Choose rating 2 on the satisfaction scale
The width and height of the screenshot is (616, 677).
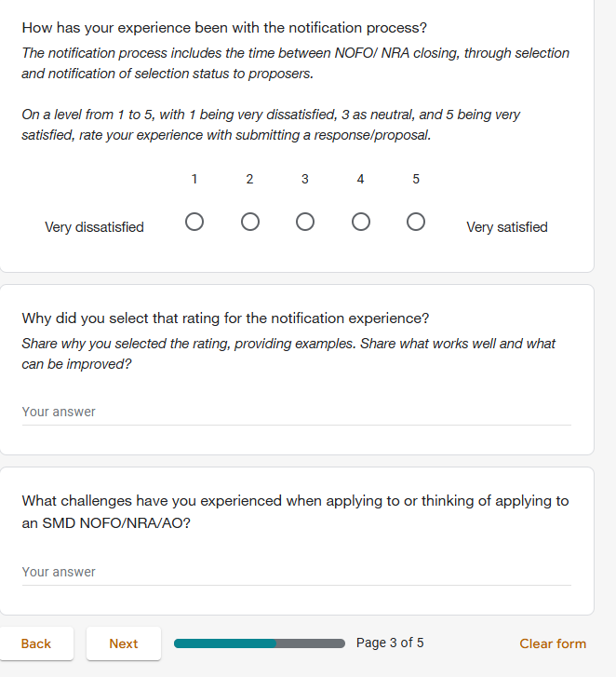coord(249,223)
